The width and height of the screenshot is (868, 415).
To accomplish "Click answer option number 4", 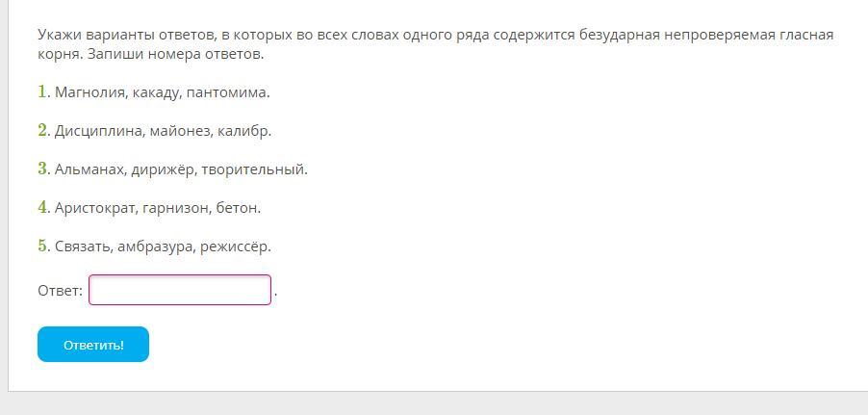I will (149, 208).
